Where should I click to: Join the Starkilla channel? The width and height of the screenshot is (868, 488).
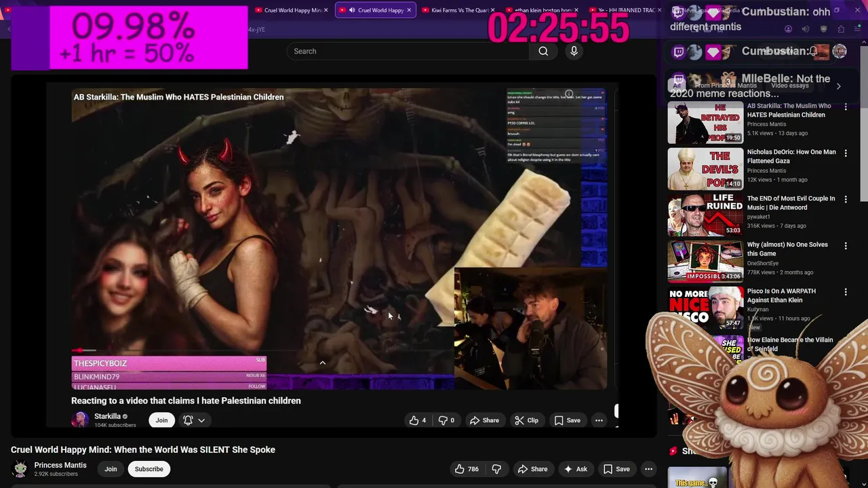[x=161, y=420]
